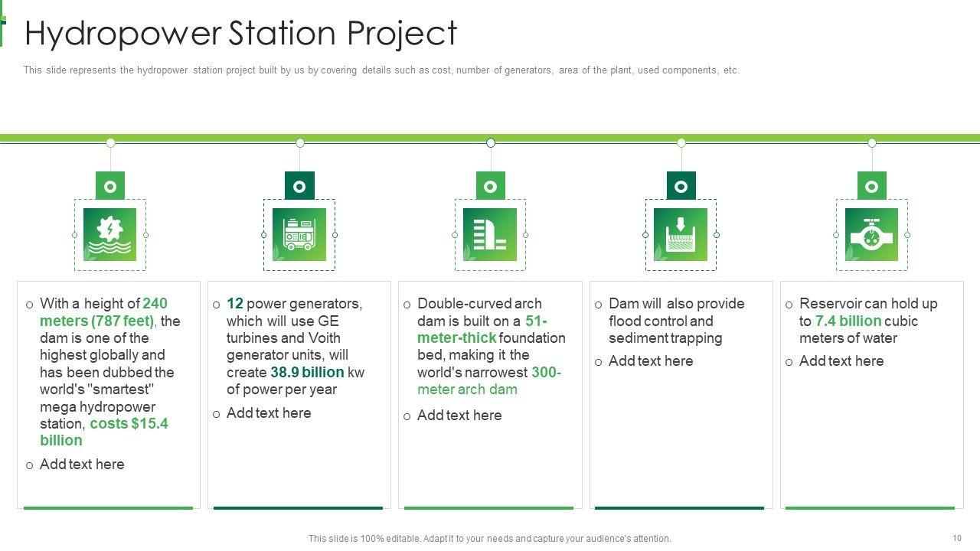Click the tag above reservoir valve icon

pos(871,186)
